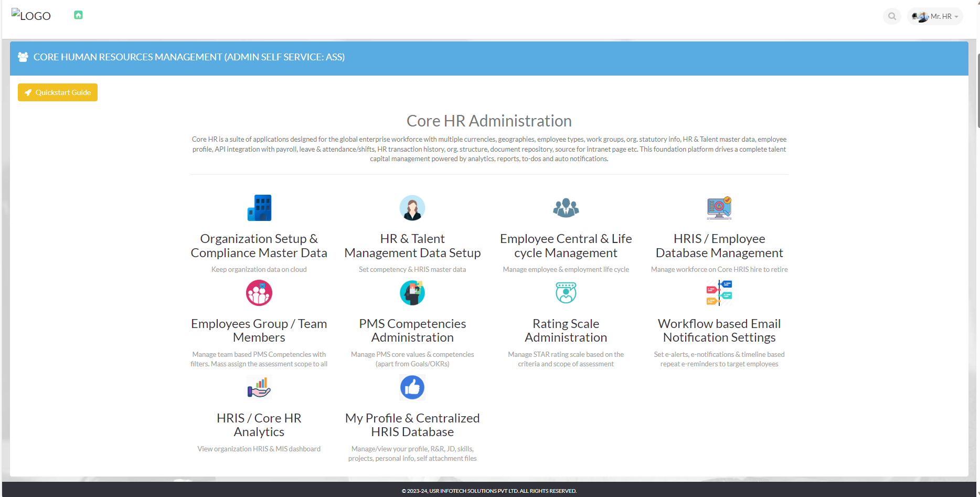980x497 pixels.
Task: Click the woman avatar HR & Talent icon
Action: click(x=412, y=208)
